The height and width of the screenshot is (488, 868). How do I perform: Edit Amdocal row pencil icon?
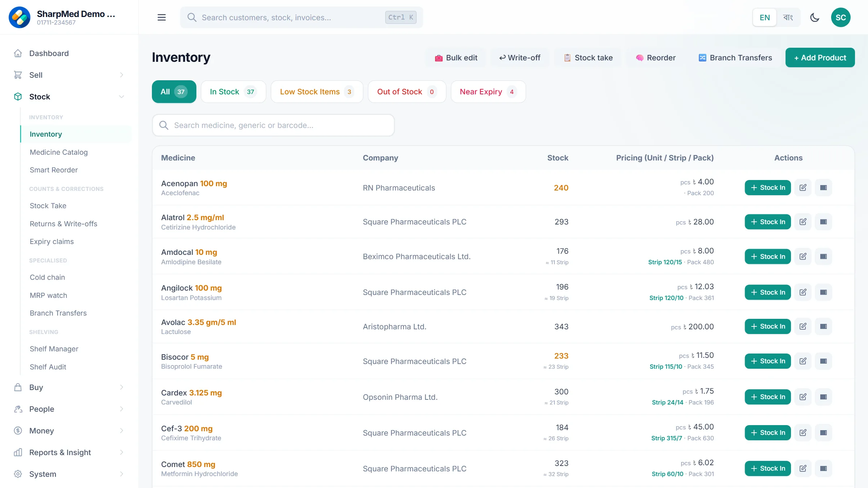(803, 257)
